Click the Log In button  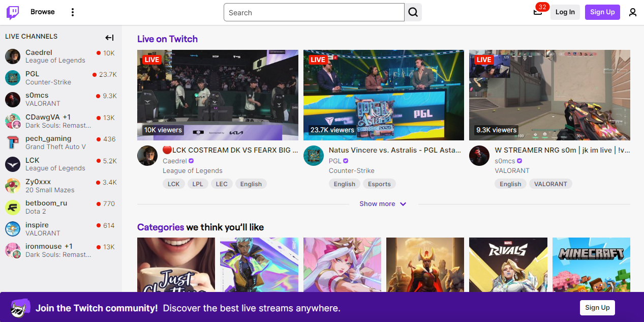(565, 12)
